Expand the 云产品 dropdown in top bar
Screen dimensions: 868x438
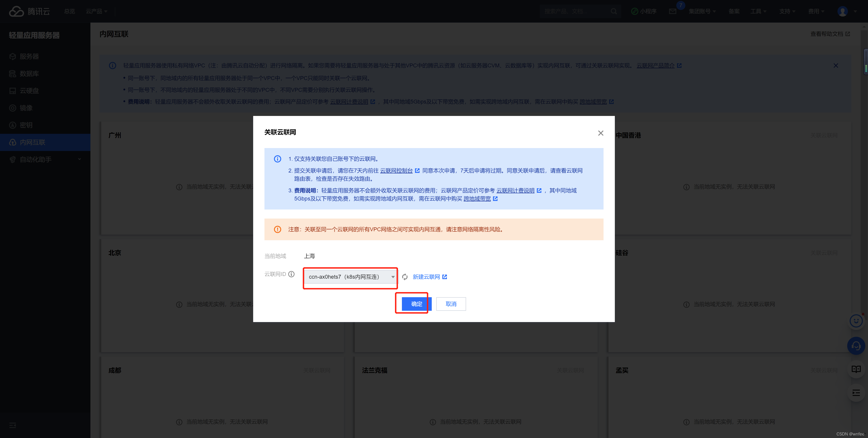[x=96, y=12]
